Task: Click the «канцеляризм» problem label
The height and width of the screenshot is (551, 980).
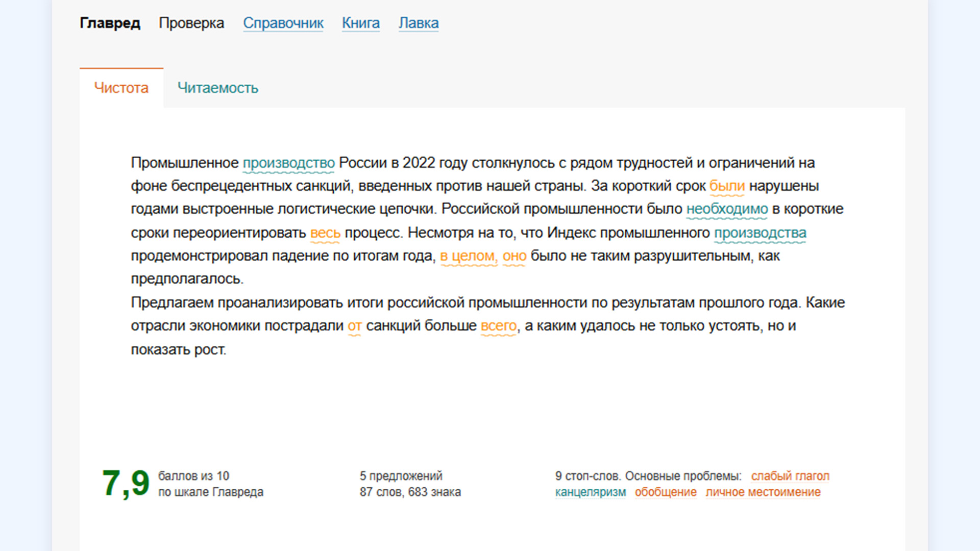Action: (591, 492)
